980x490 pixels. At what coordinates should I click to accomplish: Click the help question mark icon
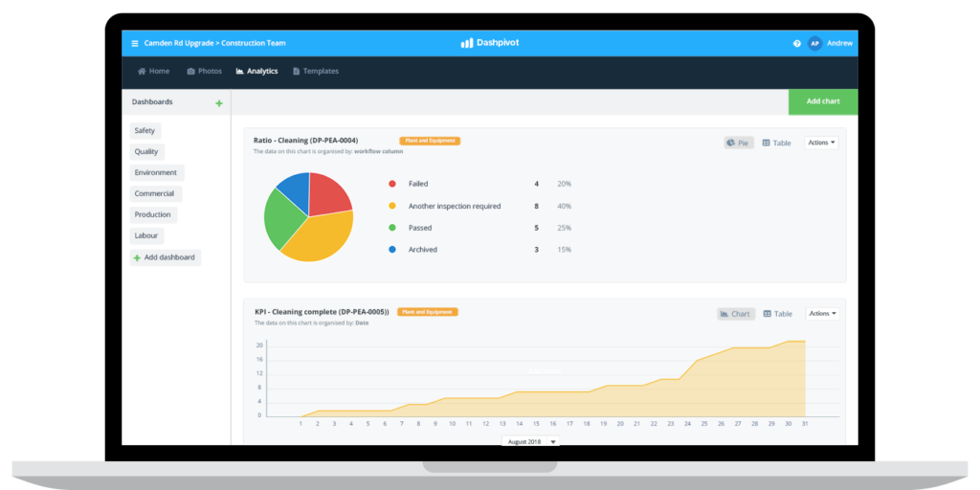796,43
